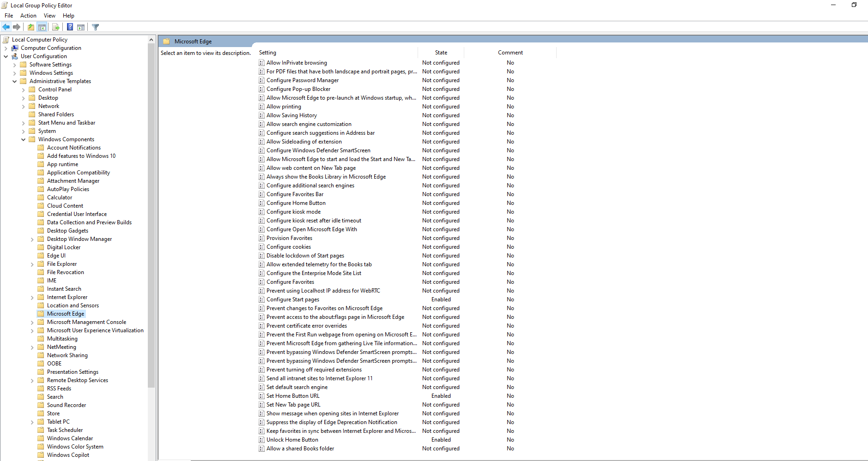Open the Help menu
Screen dimensions: 868x461
click(x=68, y=16)
